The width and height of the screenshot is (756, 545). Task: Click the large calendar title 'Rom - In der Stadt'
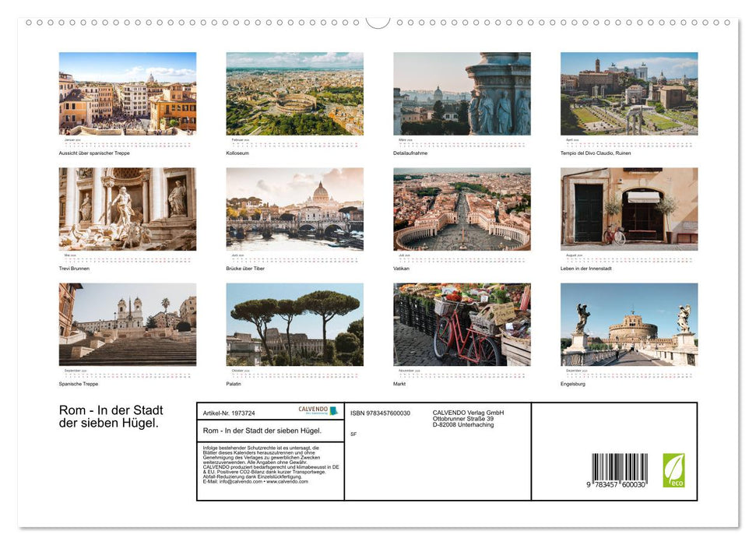click(111, 410)
